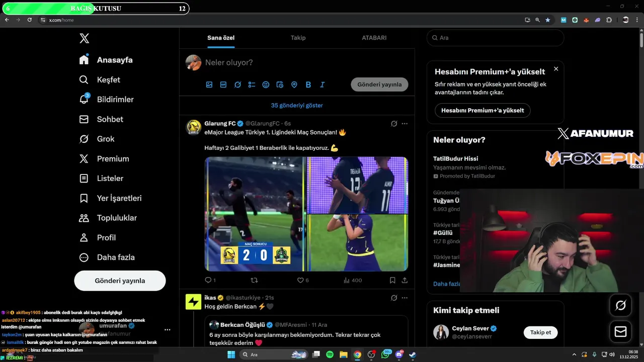Screen dimensions: 644x362
Task: Open Chrome three-dot menu
Action: click(637, 20)
